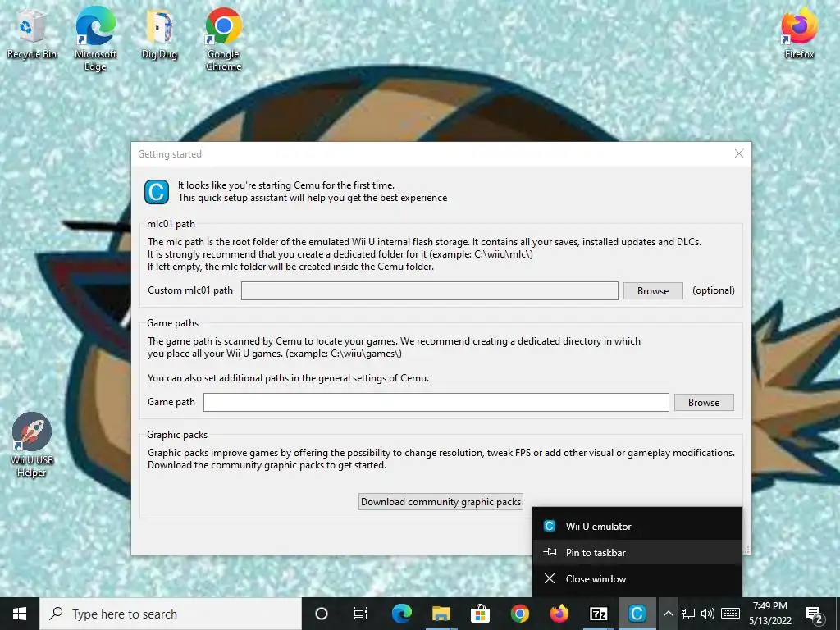
Task: Launch Chrome from the taskbar
Action: pos(519,614)
